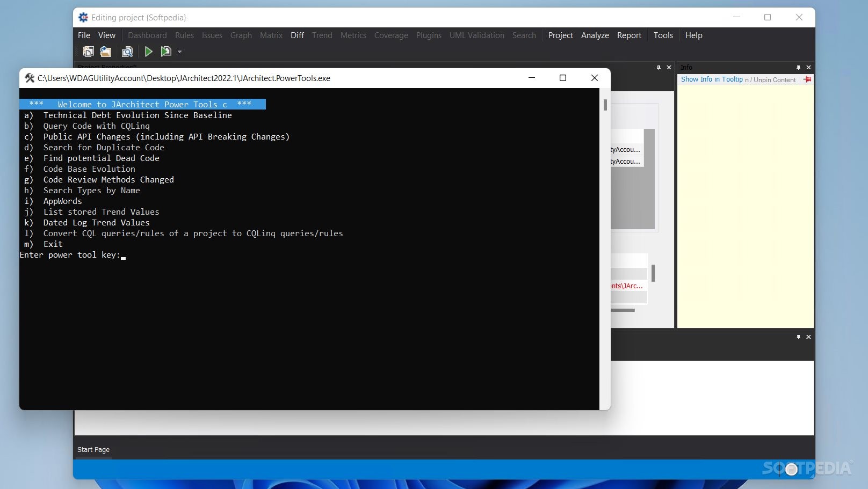868x489 pixels.
Task: Click the Search menu item
Action: click(x=524, y=35)
